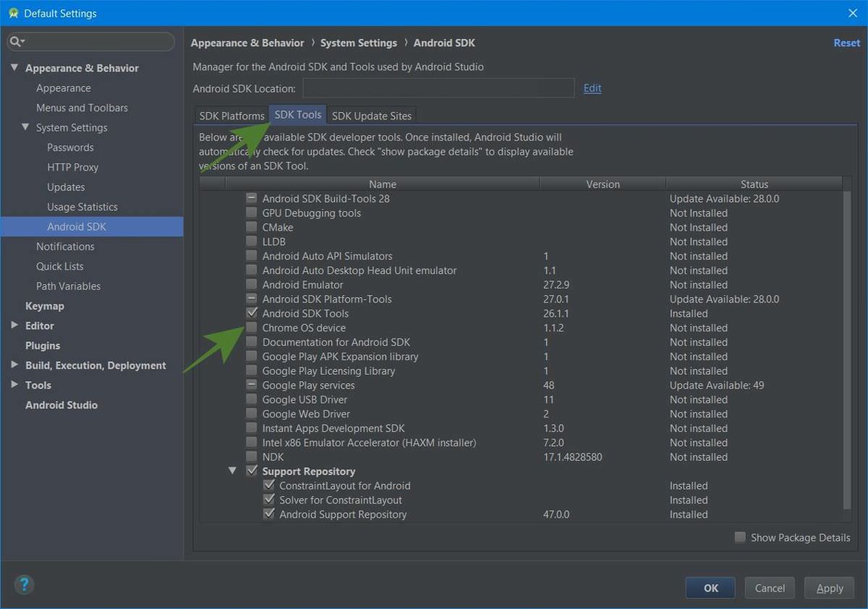Uncheck Android SDK Tools checkbox
The height and width of the screenshot is (609, 868).
[251, 313]
